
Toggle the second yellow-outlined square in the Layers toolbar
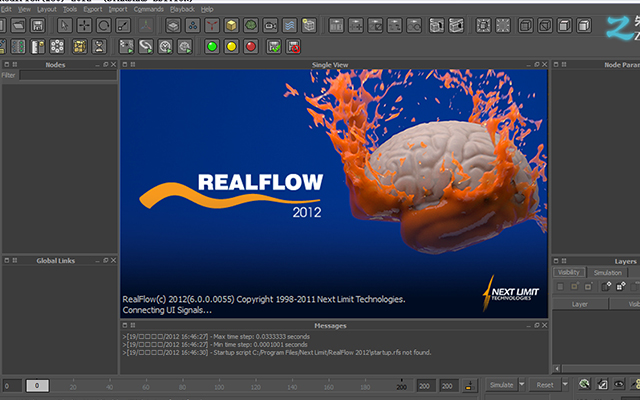click(x=574, y=287)
